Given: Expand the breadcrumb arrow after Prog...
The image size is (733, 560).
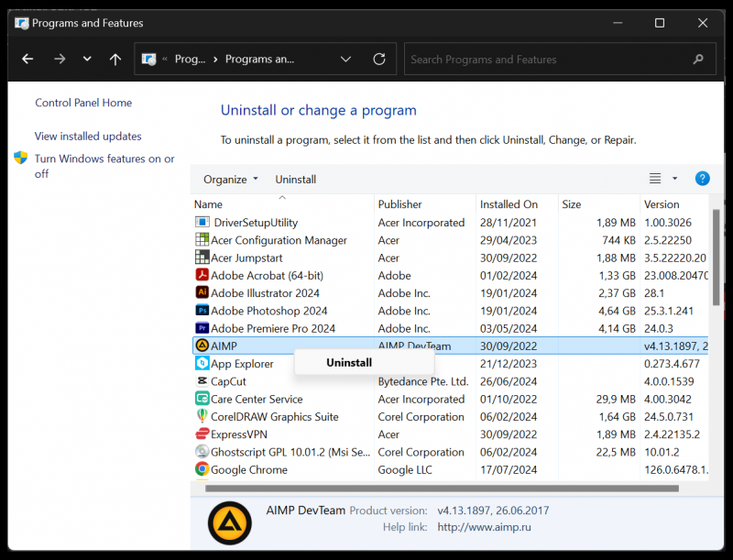Looking at the screenshot, I should coord(215,60).
